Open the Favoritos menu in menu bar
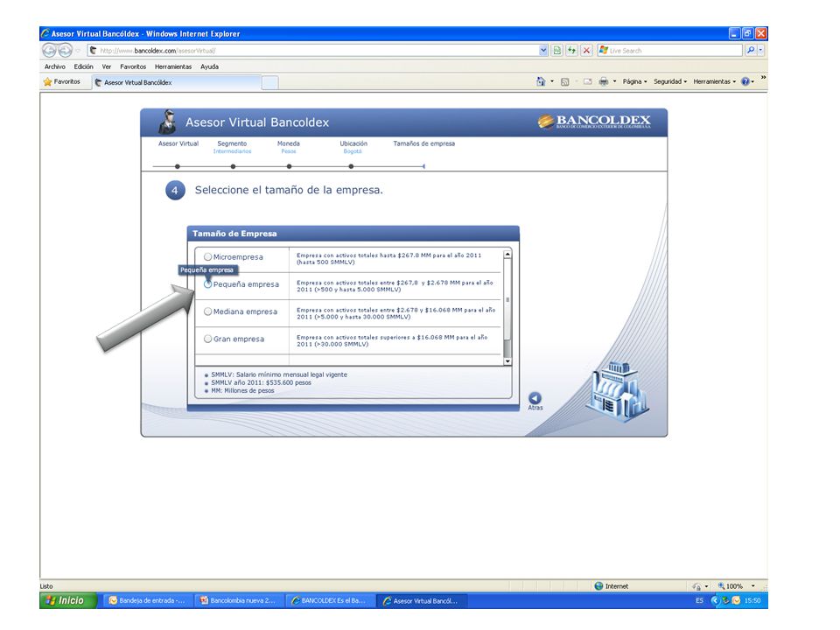The height and width of the screenshot is (630, 840). tap(133, 66)
